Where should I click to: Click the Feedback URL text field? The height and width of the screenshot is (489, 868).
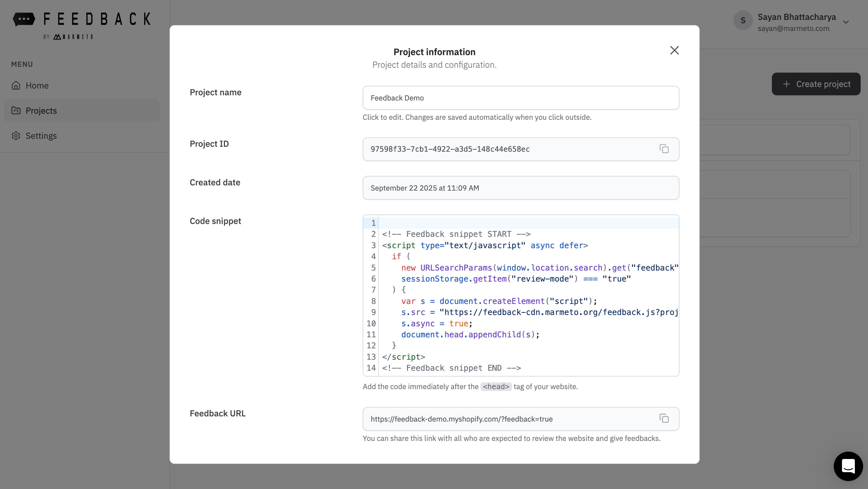(505, 419)
